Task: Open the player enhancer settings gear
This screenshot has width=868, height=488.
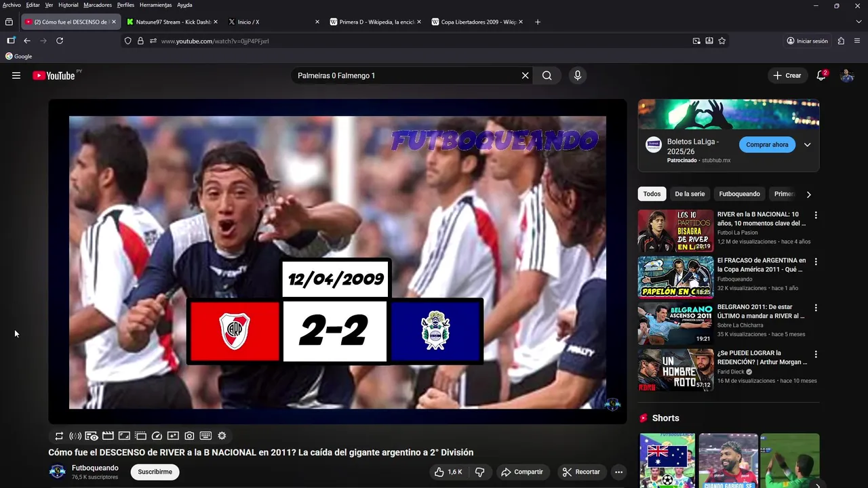Action: click(x=222, y=436)
